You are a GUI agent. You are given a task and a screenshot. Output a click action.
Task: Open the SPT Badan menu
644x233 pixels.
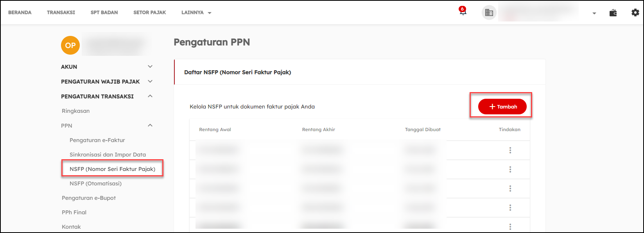point(104,12)
